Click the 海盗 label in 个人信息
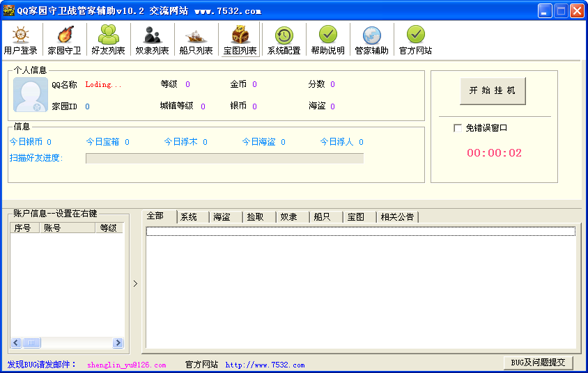Image resolution: width=588 pixels, height=373 pixels. (317, 106)
